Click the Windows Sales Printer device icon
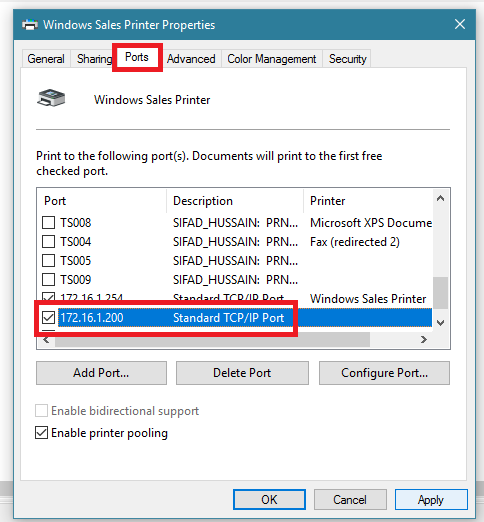 click(x=51, y=98)
